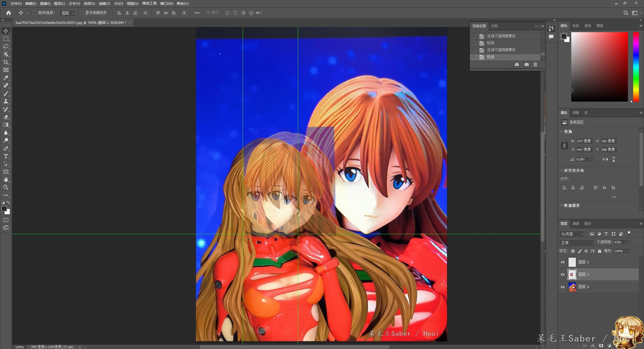Click the rainbow hue slider strip

[x=636, y=67]
